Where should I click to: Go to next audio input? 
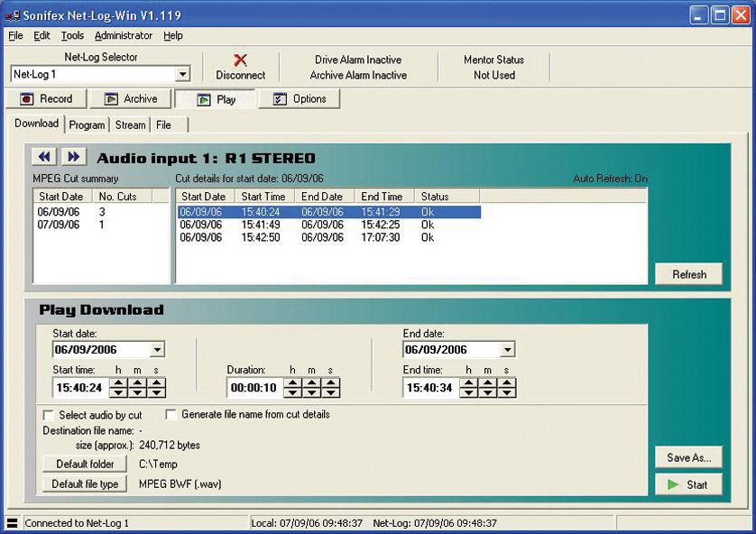[74, 158]
